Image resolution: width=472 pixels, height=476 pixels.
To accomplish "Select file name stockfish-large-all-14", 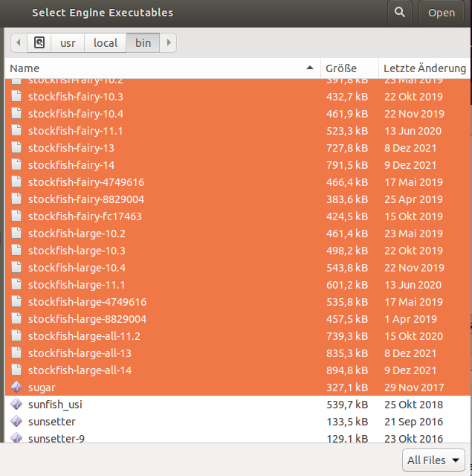I will tap(80, 370).
